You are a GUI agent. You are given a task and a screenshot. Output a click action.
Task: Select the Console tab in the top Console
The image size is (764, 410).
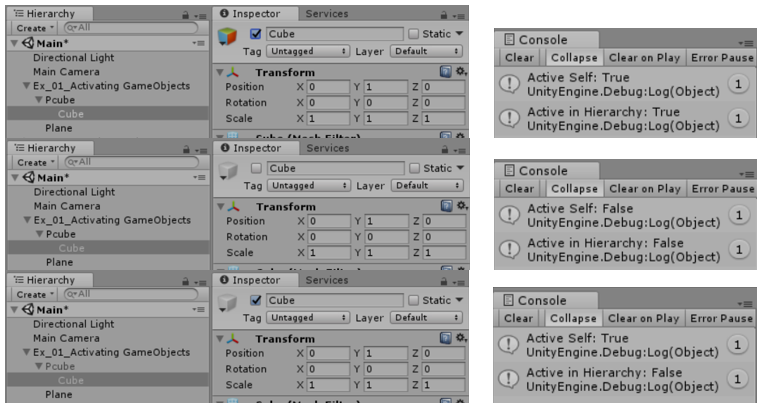547,39
